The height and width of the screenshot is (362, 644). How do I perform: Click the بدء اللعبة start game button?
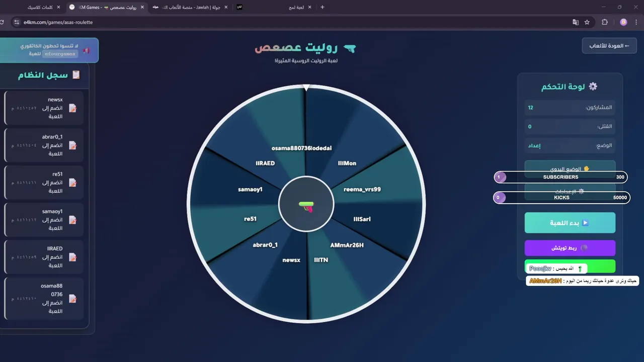click(570, 223)
